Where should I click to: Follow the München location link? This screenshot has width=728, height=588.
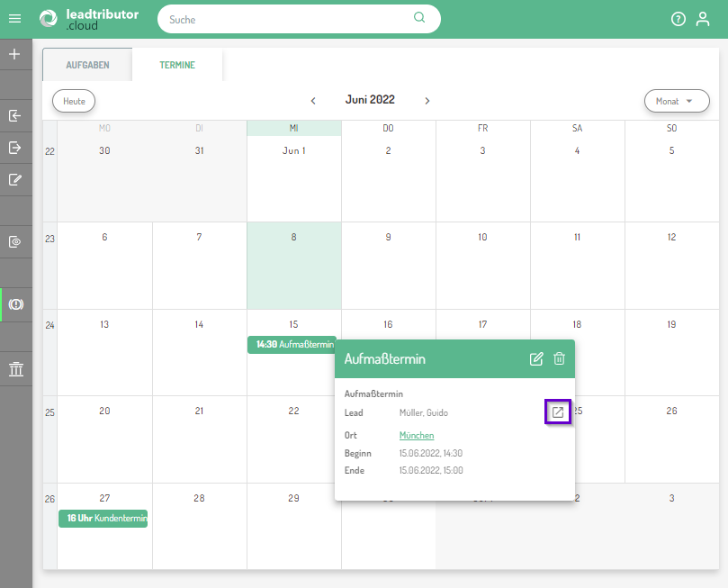[x=417, y=435]
